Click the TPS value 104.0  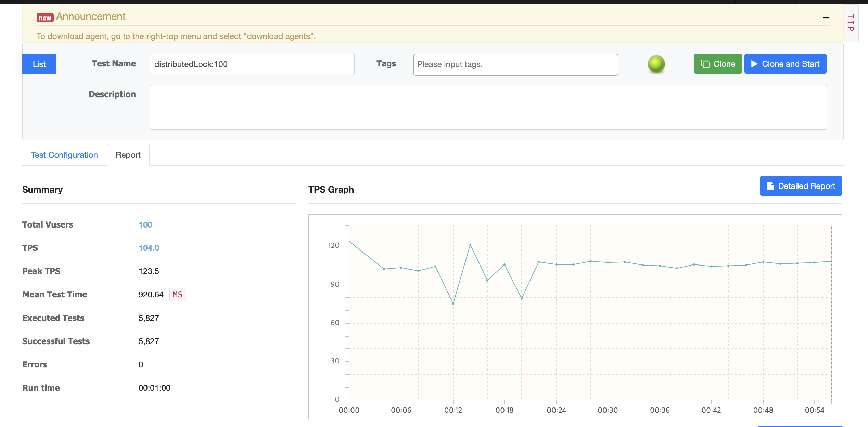[149, 248]
